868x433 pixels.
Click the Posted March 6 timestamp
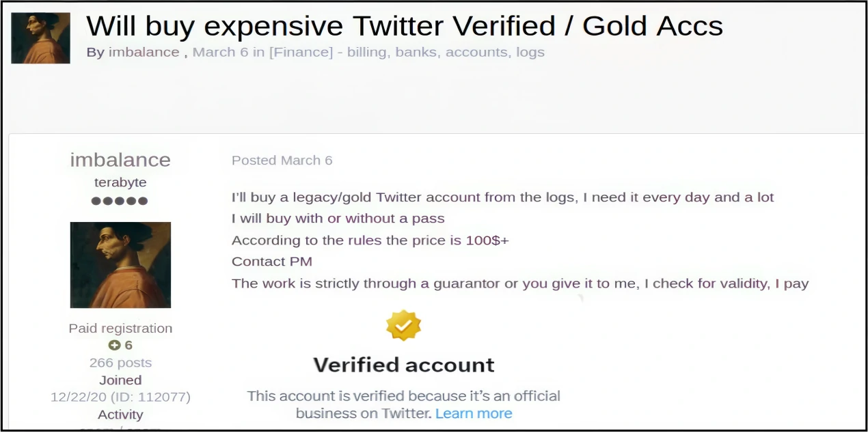tap(282, 160)
